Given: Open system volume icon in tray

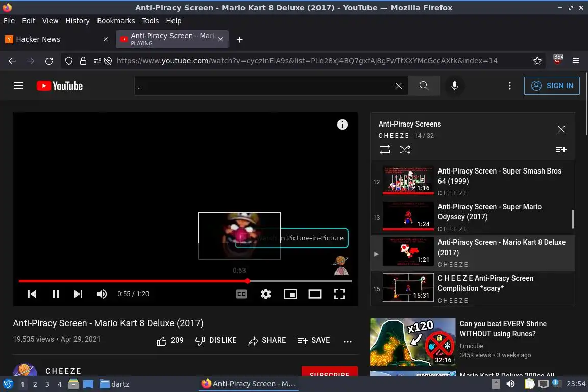Looking at the screenshot, I should pos(510,384).
